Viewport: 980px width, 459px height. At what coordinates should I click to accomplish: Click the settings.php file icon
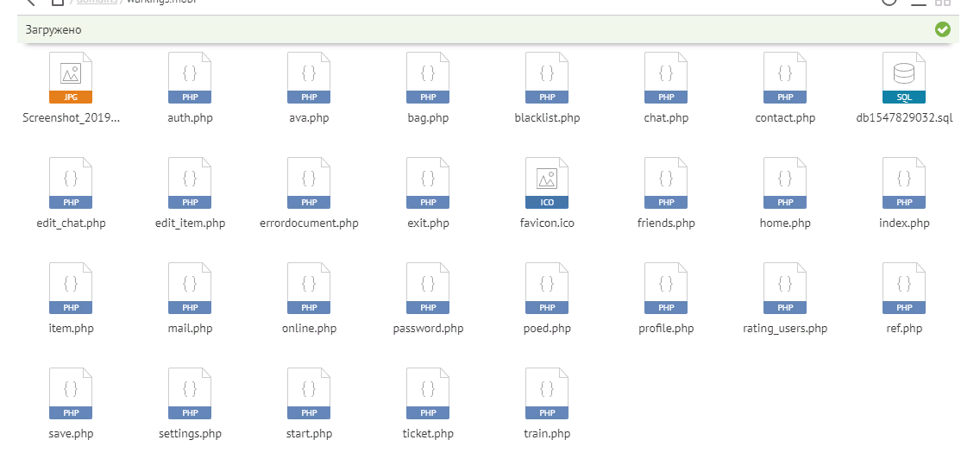pyautogui.click(x=190, y=394)
